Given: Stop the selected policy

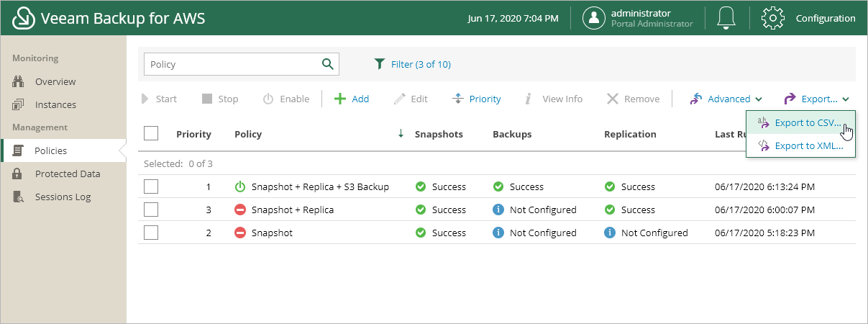Looking at the screenshot, I should (x=219, y=99).
